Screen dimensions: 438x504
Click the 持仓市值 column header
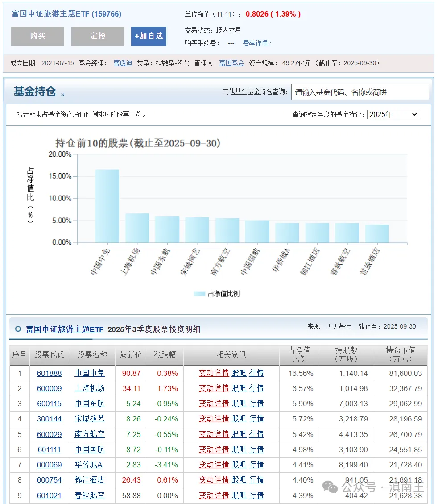point(401,355)
